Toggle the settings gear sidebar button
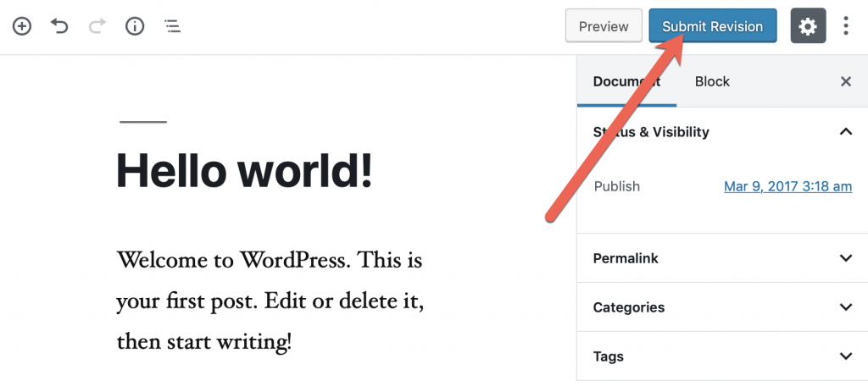The image size is (868, 381). [808, 26]
